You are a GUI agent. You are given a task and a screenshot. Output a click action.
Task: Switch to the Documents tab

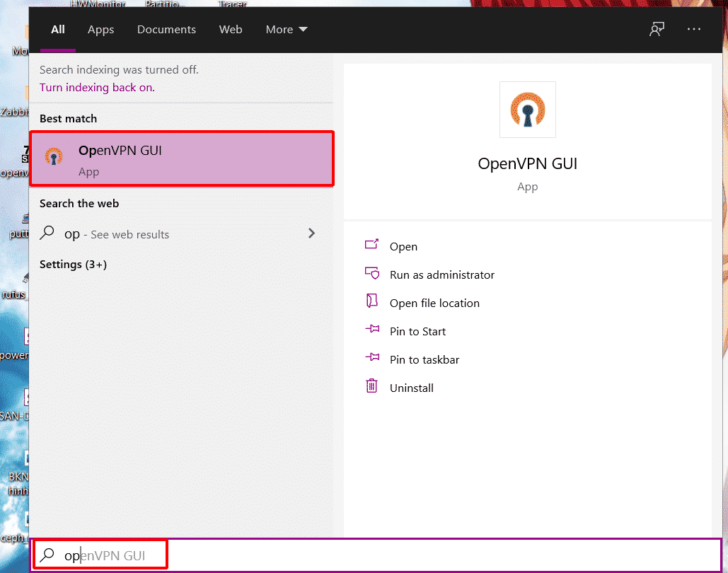pos(166,30)
